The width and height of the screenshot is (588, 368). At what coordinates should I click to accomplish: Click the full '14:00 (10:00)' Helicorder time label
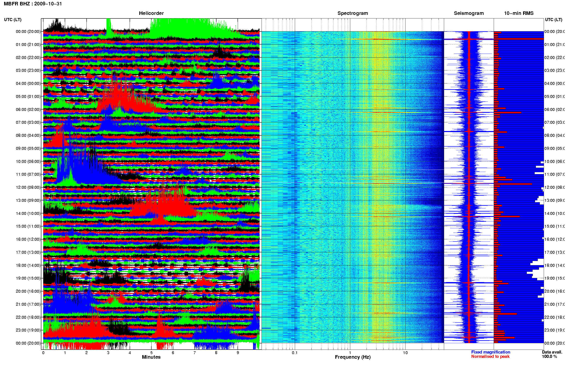pyautogui.click(x=28, y=213)
